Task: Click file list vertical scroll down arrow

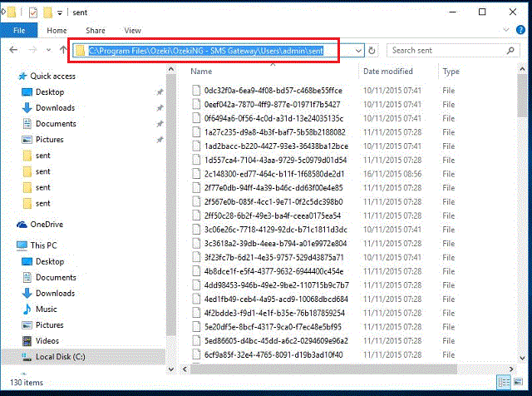Action: pyautogui.click(x=522, y=358)
